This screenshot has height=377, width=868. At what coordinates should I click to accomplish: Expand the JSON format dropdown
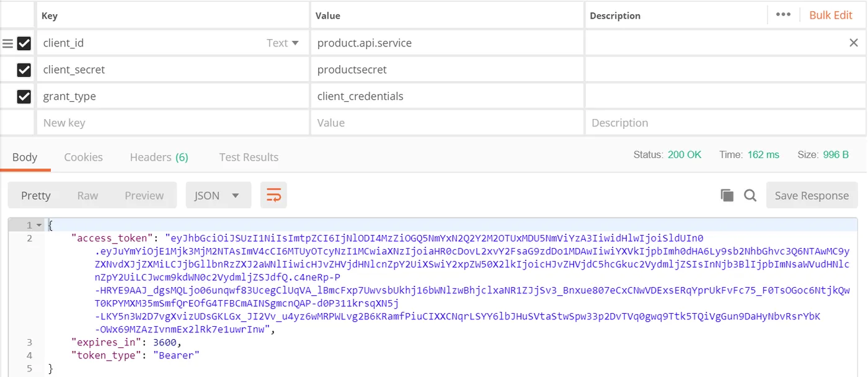click(x=218, y=195)
